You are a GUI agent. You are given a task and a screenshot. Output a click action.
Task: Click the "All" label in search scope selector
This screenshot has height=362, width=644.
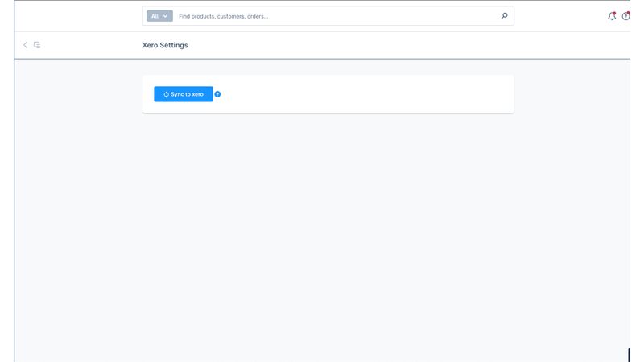pyautogui.click(x=155, y=16)
